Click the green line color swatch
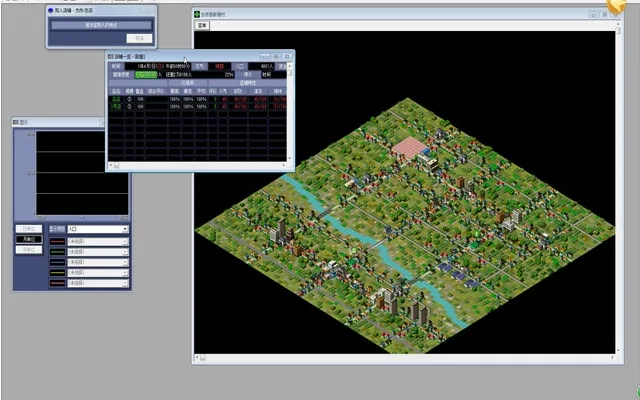Screen dimensions: 640x400 [59, 251]
